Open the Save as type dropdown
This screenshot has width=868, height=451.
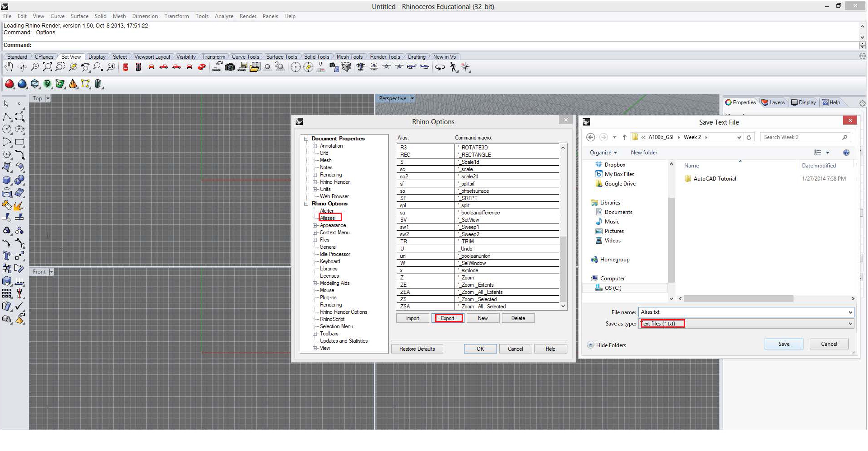tap(850, 324)
